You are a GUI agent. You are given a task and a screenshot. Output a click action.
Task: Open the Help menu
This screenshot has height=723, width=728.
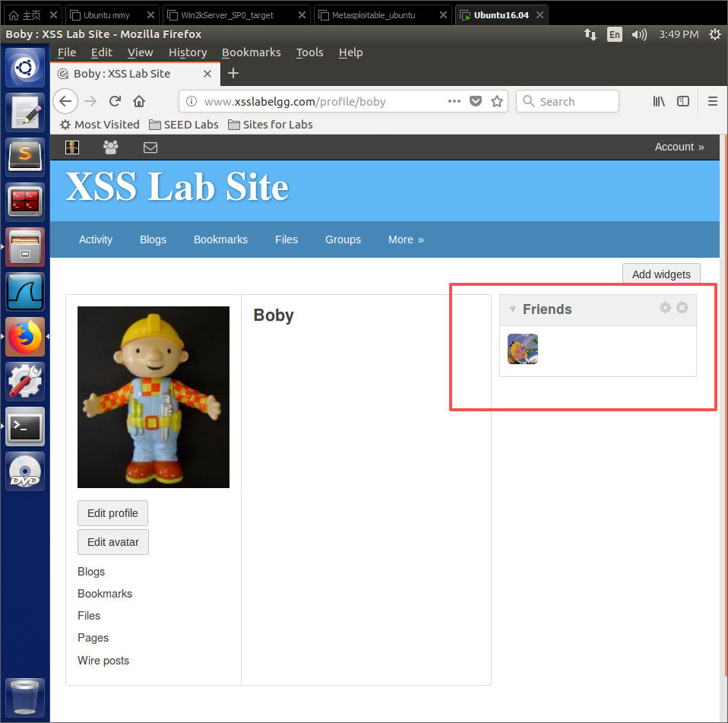click(350, 52)
